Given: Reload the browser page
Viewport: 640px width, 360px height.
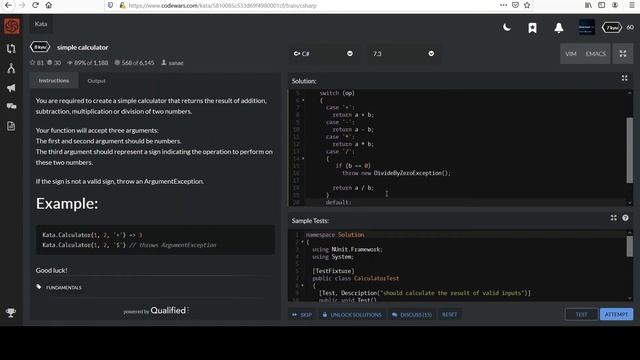Looking at the screenshot, I should (x=36, y=5).
